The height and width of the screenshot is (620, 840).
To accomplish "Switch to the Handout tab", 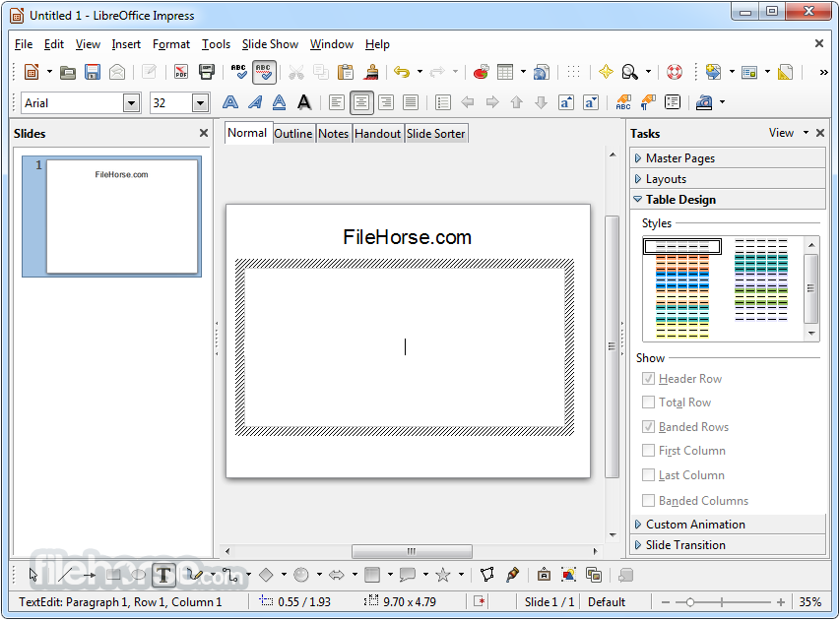I will click(x=378, y=134).
